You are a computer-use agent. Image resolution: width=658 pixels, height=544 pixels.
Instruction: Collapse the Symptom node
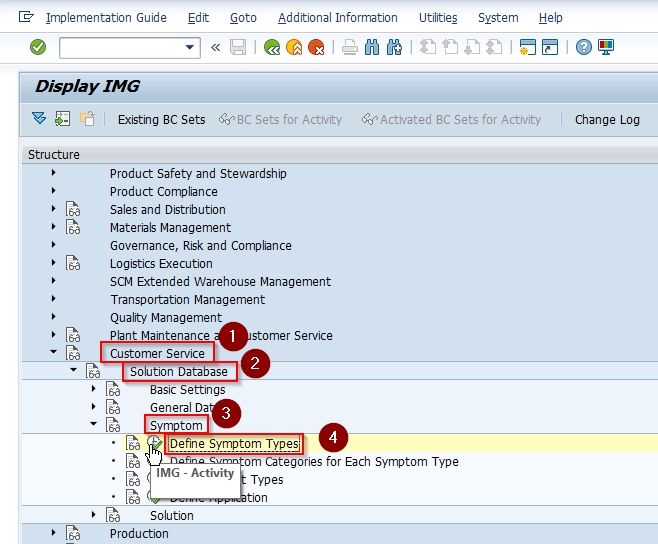[x=94, y=424]
